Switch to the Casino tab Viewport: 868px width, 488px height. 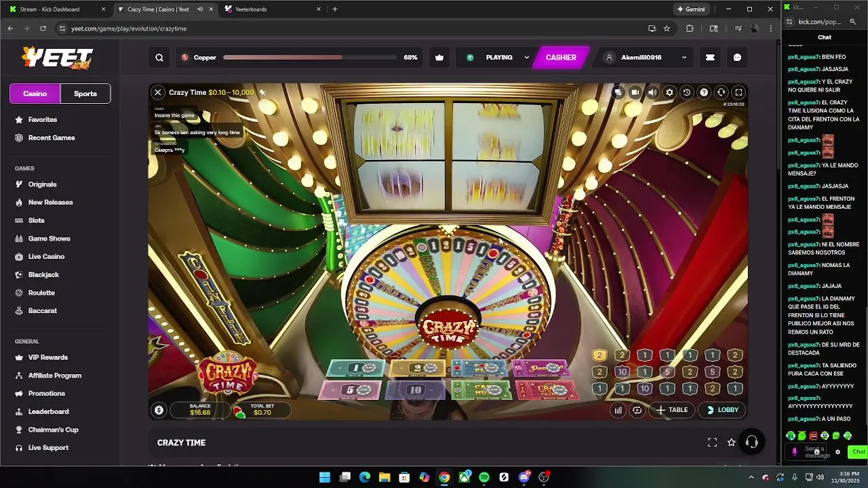click(x=35, y=94)
